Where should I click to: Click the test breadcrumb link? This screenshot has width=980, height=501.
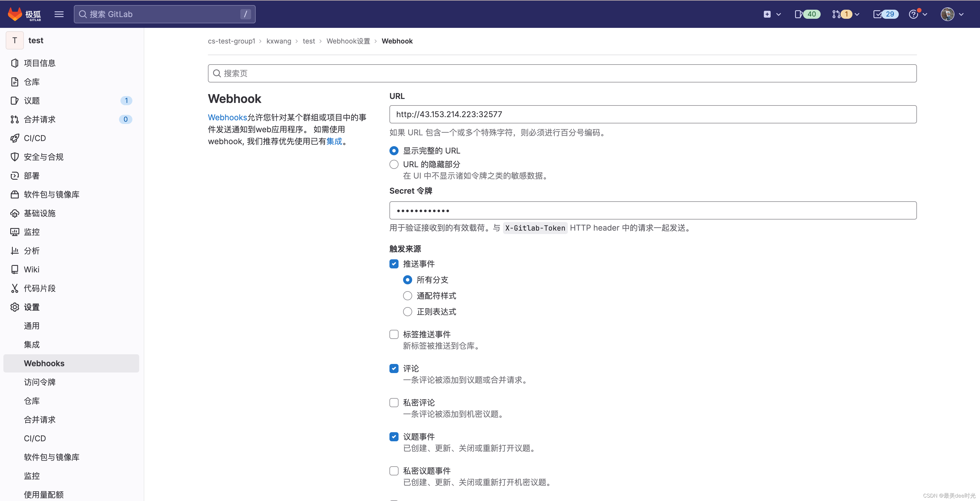point(309,41)
